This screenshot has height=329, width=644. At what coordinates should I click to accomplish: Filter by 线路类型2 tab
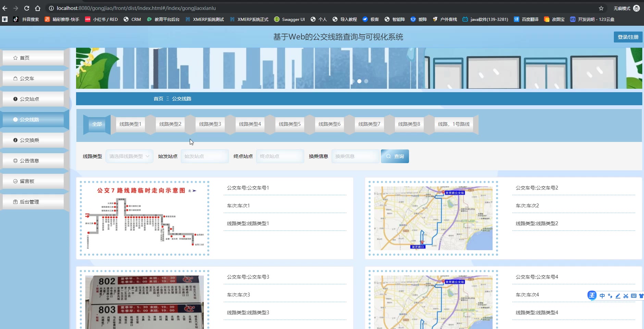(x=170, y=124)
